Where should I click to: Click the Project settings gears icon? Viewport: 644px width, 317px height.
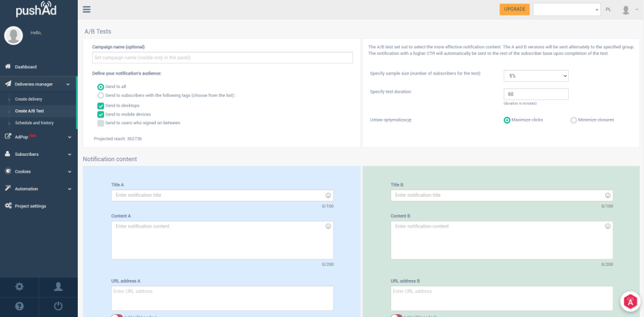pyautogui.click(x=8, y=206)
